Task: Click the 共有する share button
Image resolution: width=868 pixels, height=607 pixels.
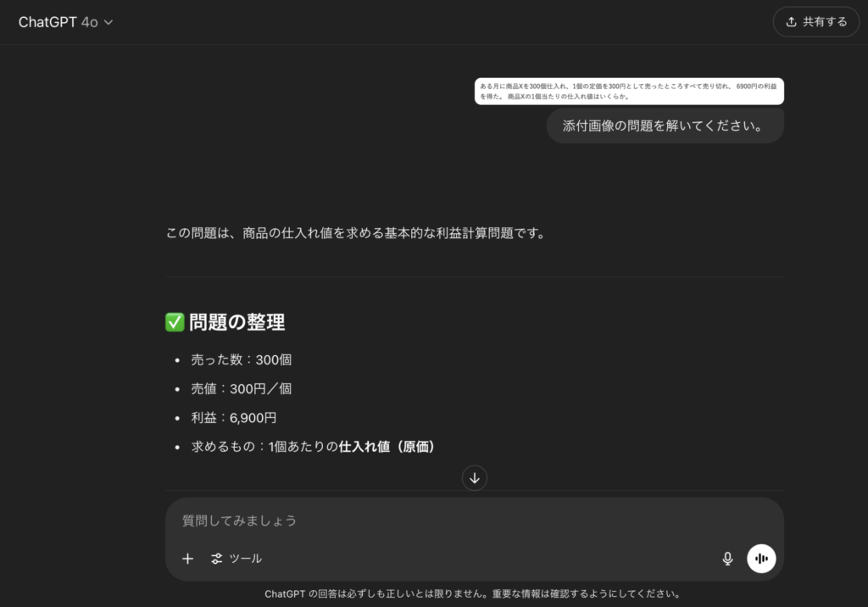Action: (x=816, y=22)
